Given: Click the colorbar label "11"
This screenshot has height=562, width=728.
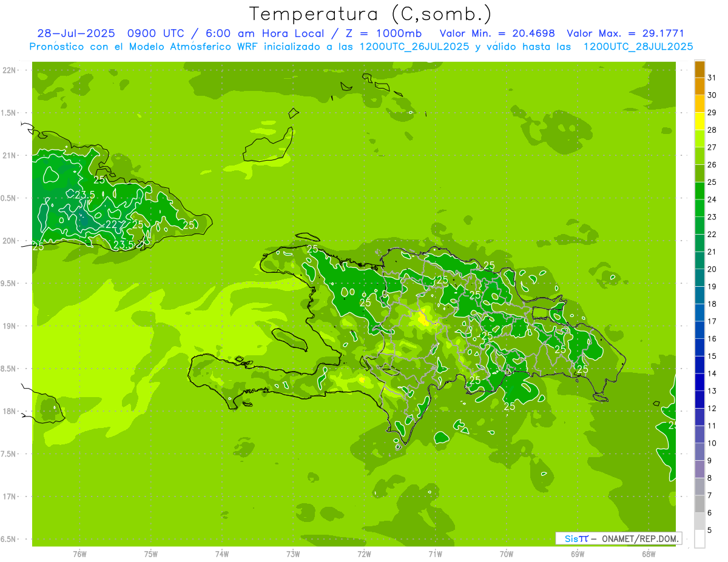Looking at the screenshot, I should pos(712,426).
